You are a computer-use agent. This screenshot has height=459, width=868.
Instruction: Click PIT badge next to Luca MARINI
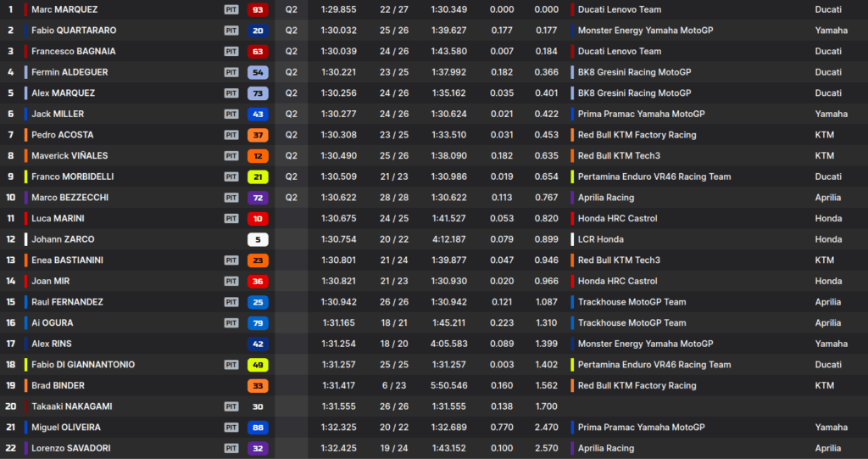click(x=231, y=218)
